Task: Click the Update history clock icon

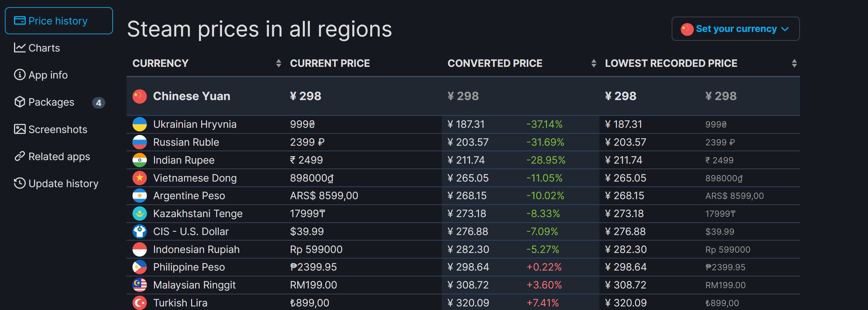Action: click(20, 183)
